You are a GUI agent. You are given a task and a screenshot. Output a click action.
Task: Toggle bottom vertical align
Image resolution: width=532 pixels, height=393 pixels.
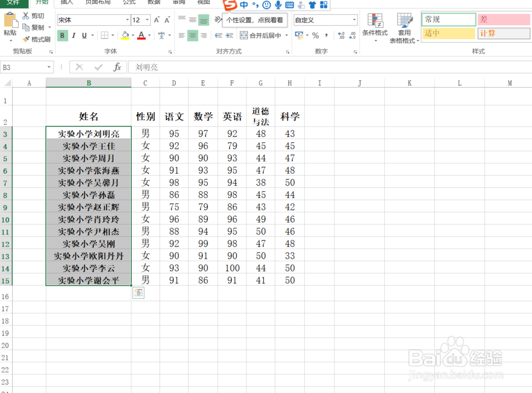(x=204, y=20)
